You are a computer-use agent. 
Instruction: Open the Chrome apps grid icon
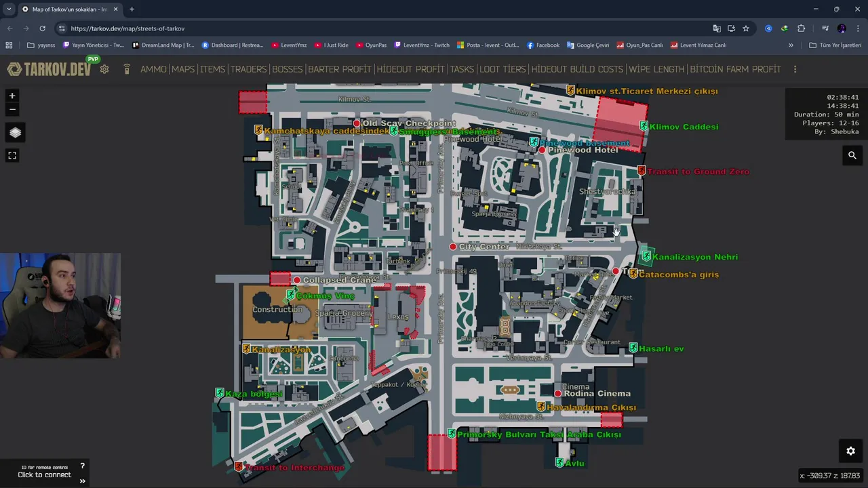point(9,45)
